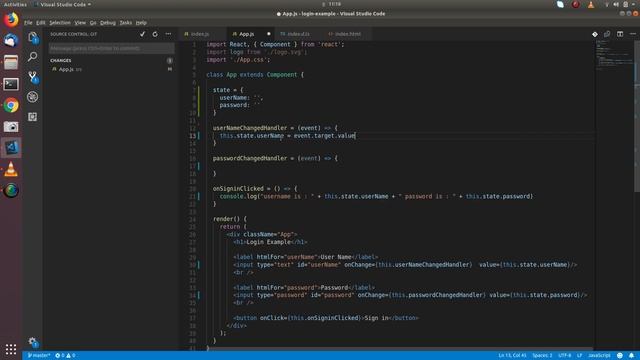Commit changes with the checkmark icon
This screenshot has height=360, width=640.
(142, 34)
